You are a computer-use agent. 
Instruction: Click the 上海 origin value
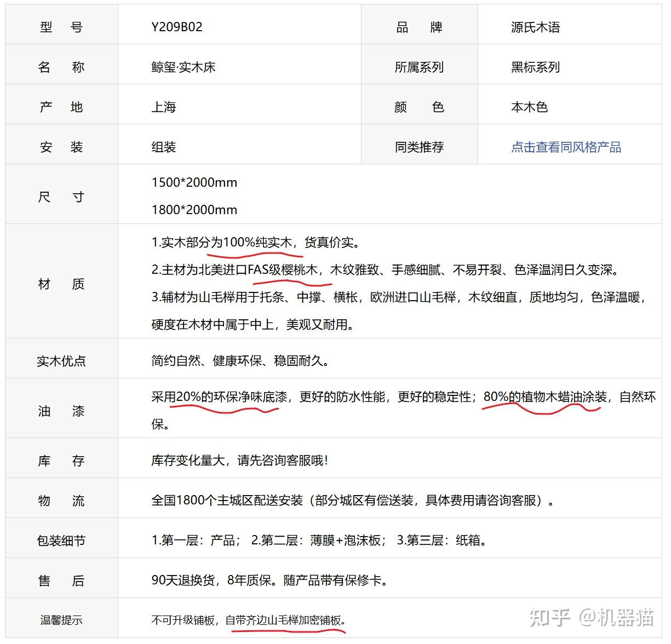coord(164,107)
